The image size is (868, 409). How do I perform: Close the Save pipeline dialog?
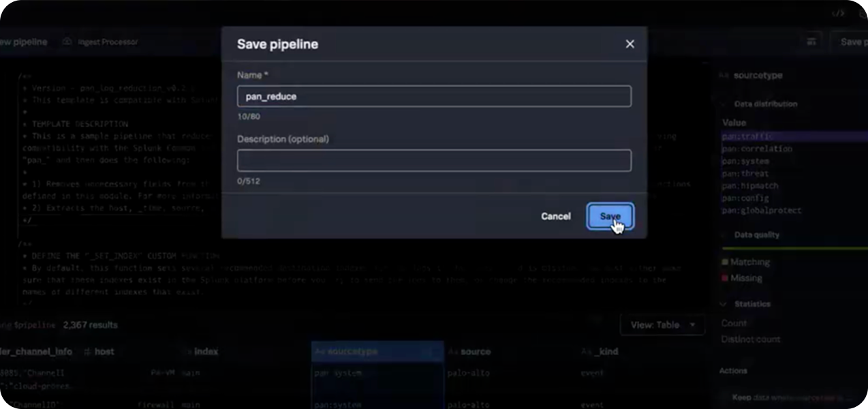(x=630, y=44)
